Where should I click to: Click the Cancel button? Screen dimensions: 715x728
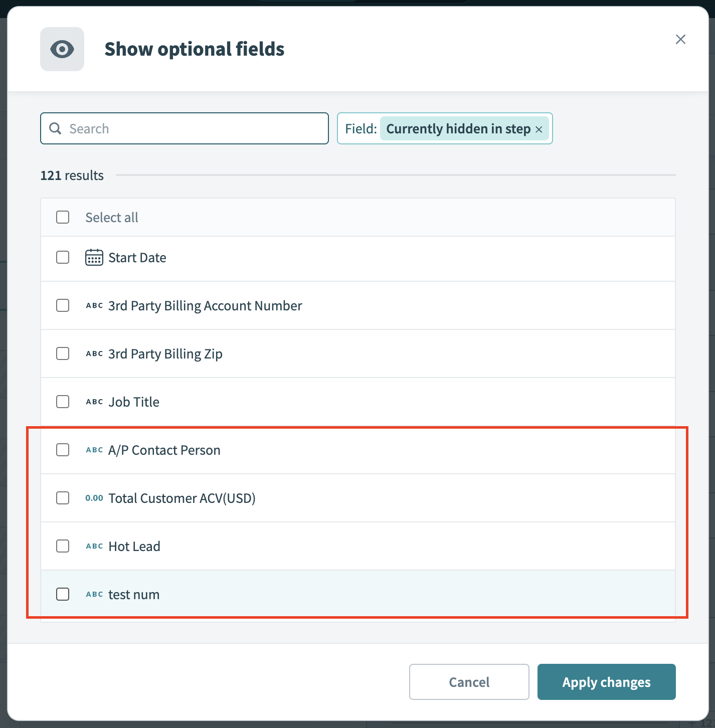[468, 682]
